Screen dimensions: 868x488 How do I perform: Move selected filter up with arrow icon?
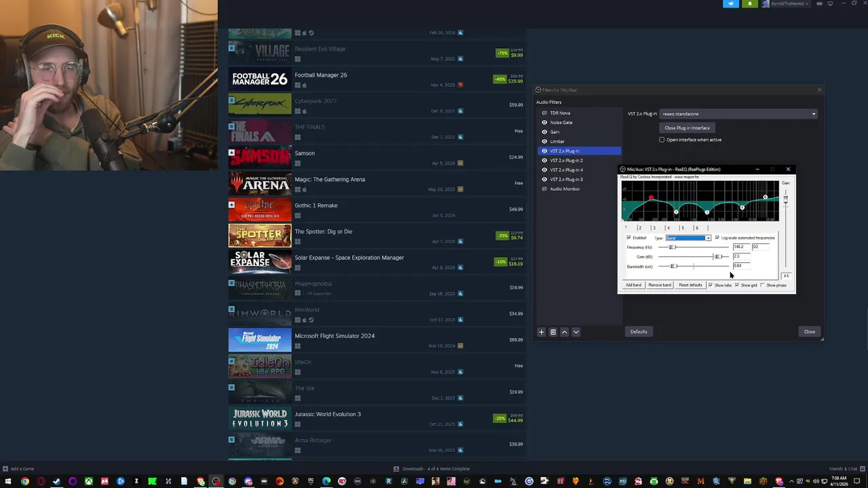pos(564,332)
